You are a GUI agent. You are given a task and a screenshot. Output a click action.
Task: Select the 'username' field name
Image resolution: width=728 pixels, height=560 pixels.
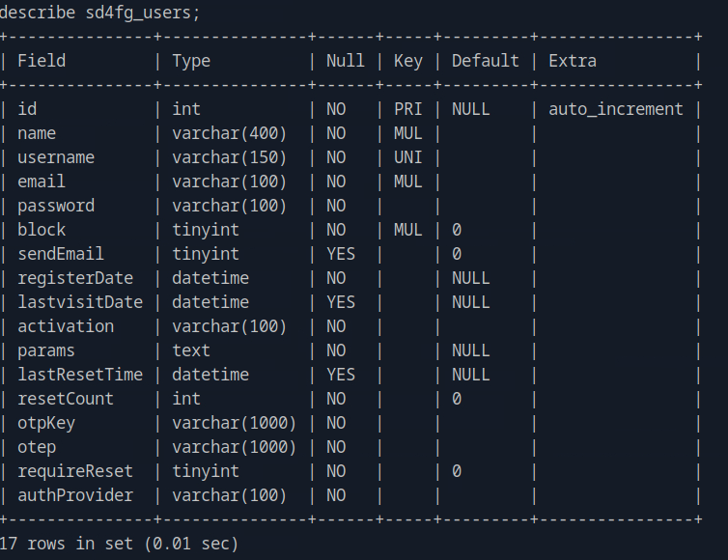point(56,157)
